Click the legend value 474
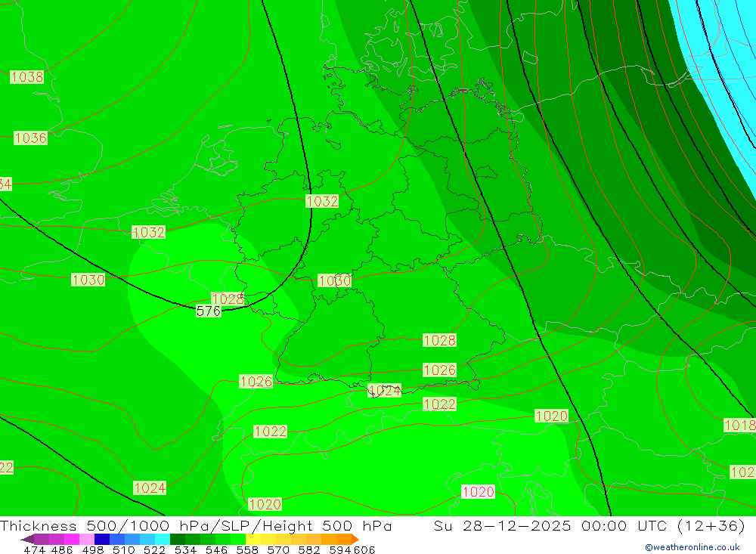Screen dimensions: 756x554 coord(34,549)
